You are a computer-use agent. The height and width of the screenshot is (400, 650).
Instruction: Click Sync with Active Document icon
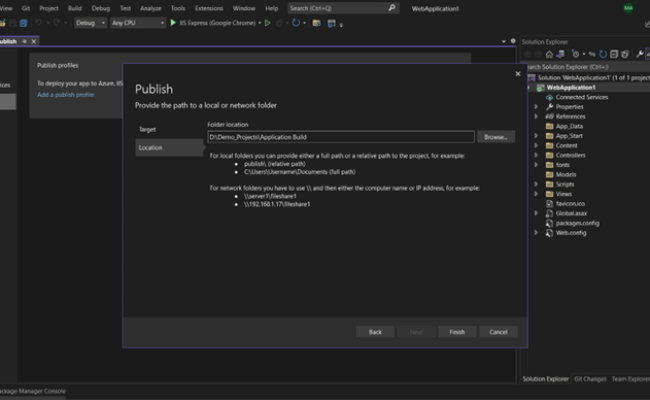592,54
